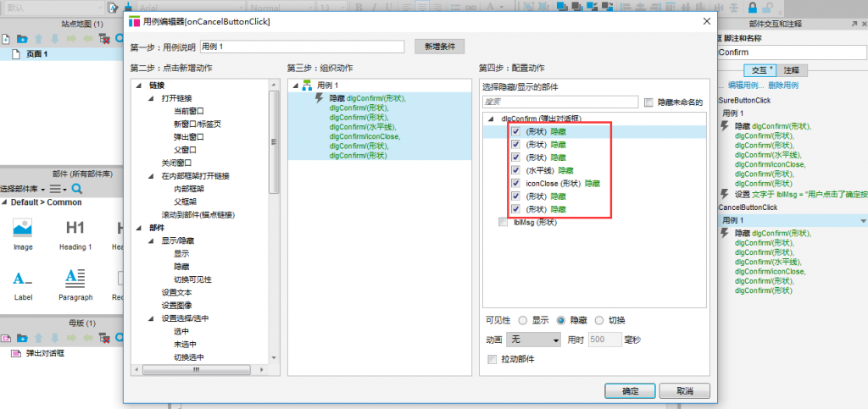This screenshot has width=868, height=409.
Task: Click the send to back icon
Action: (x=576, y=7)
